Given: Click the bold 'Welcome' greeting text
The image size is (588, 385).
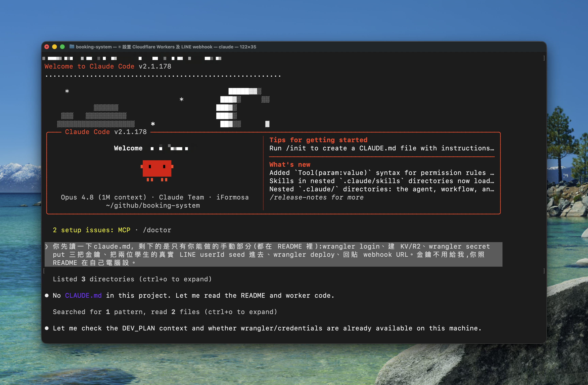Looking at the screenshot, I should tap(128, 148).
